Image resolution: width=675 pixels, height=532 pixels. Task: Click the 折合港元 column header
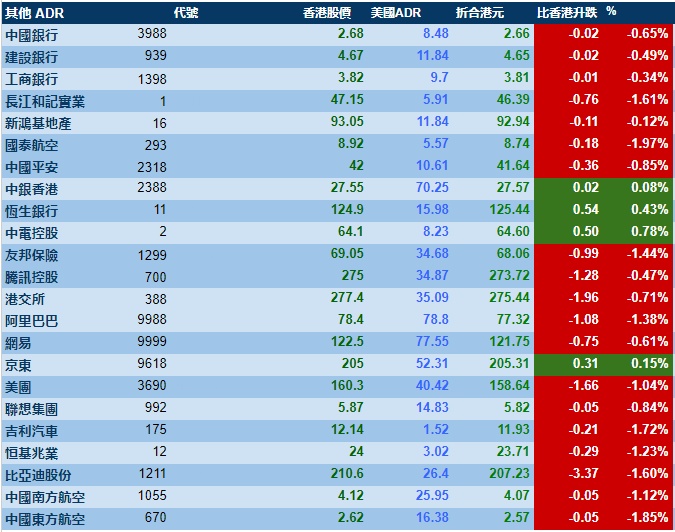pos(480,12)
